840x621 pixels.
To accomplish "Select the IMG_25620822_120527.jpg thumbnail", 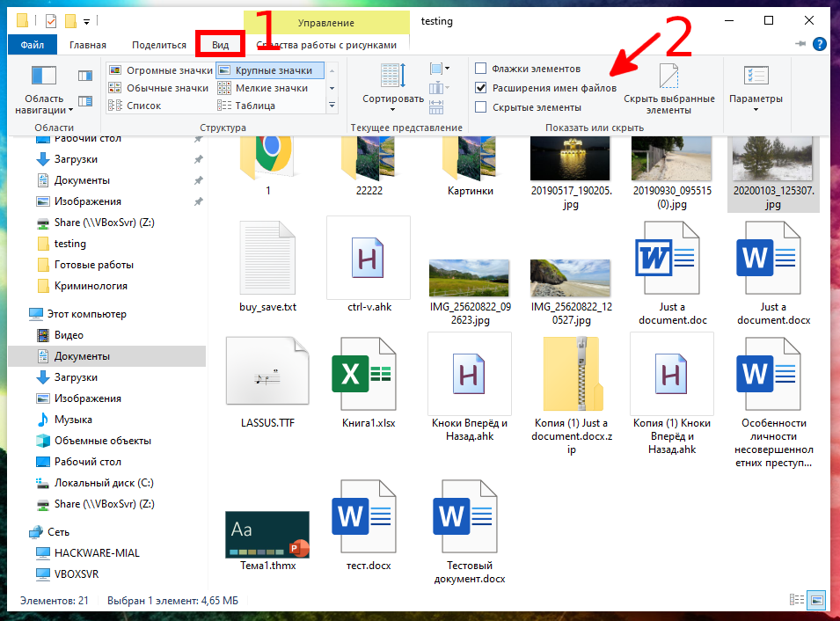I will (x=571, y=279).
